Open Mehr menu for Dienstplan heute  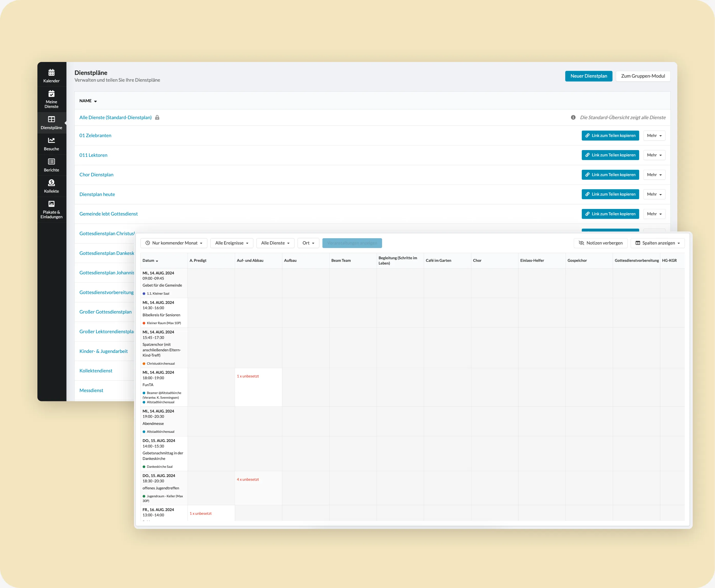(x=654, y=194)
